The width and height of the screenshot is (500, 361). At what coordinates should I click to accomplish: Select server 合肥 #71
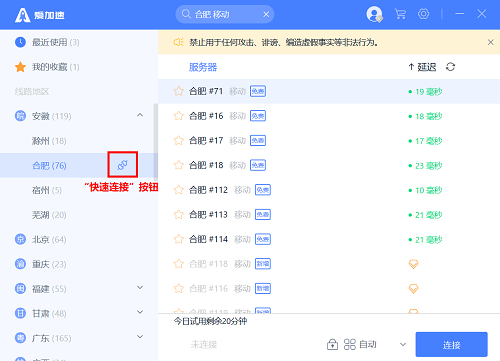coord(329,91)
